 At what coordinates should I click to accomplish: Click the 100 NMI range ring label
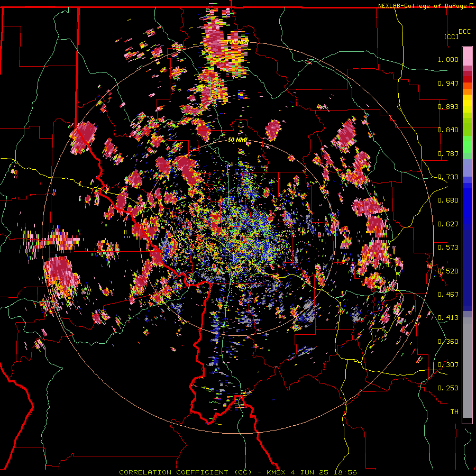point(237,42)
